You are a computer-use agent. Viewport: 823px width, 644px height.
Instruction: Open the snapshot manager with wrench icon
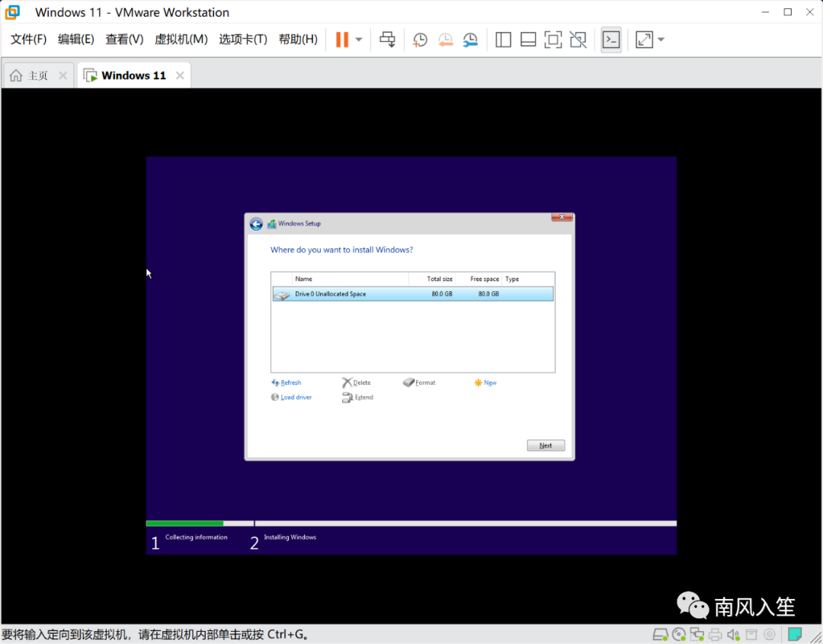pyautogui.click(x=470, y=40)
